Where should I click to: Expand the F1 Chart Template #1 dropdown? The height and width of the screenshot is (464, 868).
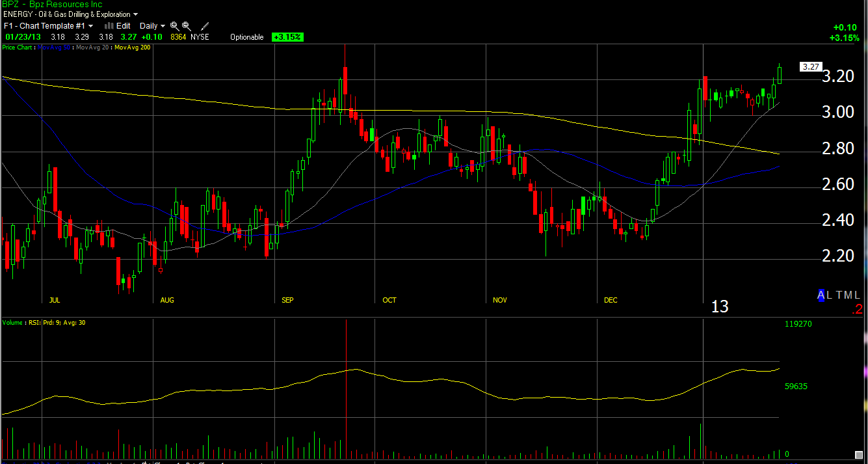90,26
